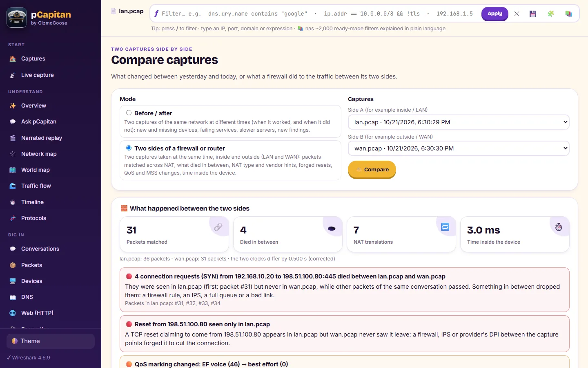Select Two sides of a firewall radio

click(129, 148)
